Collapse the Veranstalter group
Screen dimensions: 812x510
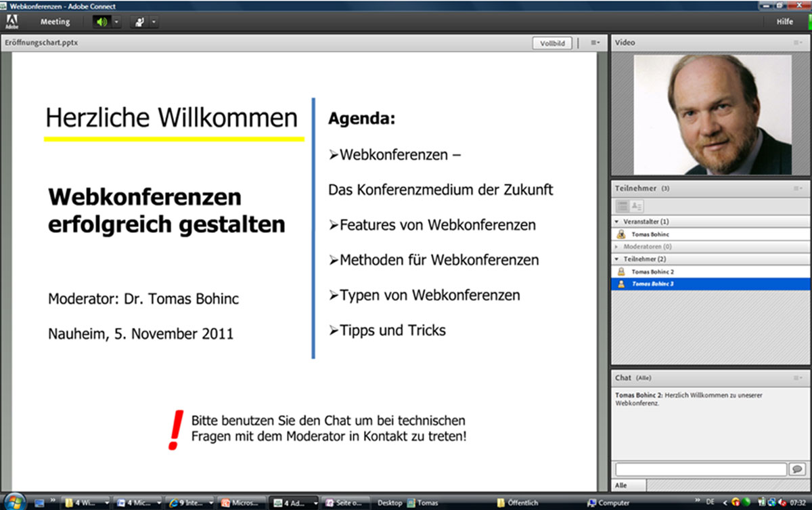click(x=617, y=221)
